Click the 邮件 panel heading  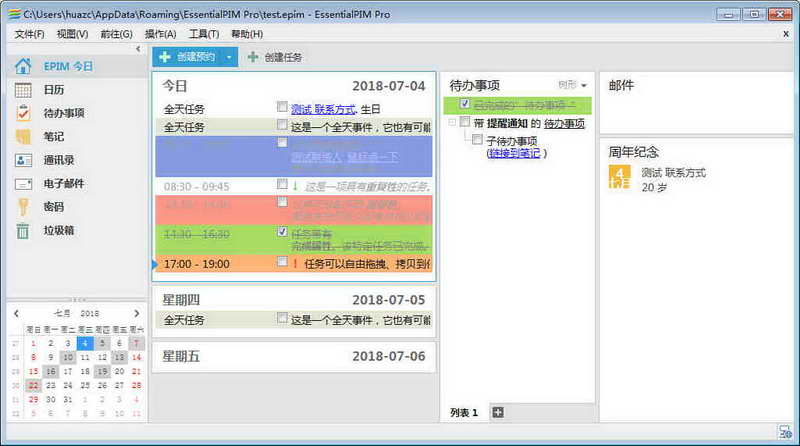pyautogui.click(x=621, y=85)
